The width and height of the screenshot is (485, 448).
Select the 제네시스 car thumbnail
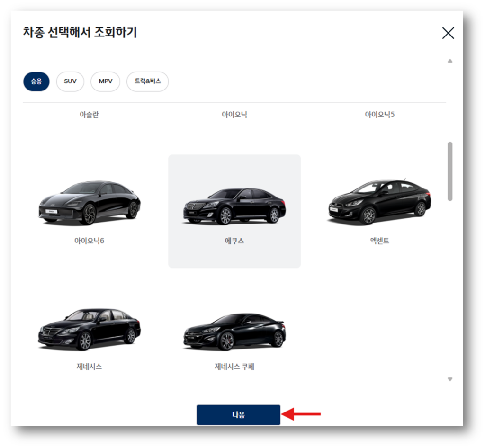pyautogui.click(x=89, y=332)
